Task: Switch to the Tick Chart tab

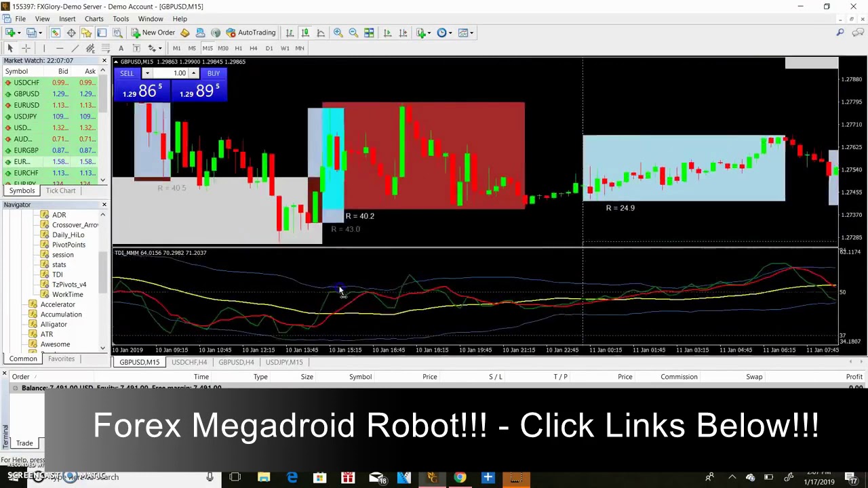Action: (60, 191)
